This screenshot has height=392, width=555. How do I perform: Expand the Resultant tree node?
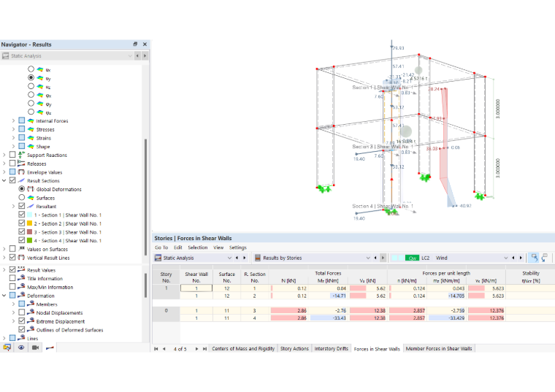pos(13,207)
